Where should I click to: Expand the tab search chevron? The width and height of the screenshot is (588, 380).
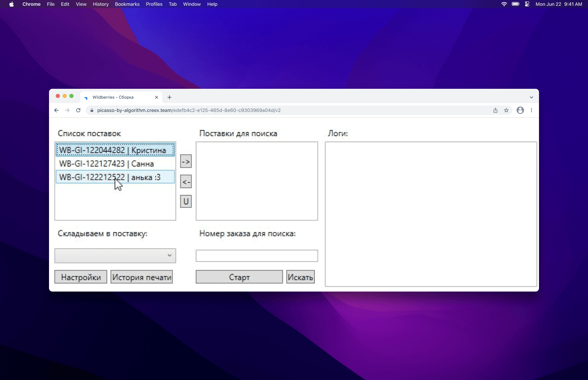(531, 97)
